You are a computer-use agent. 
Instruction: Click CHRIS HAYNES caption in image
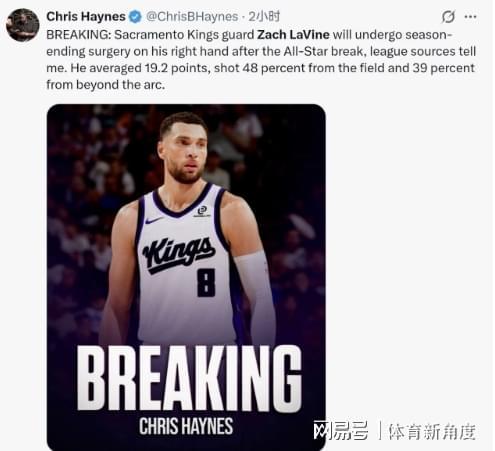pos(186,426)
